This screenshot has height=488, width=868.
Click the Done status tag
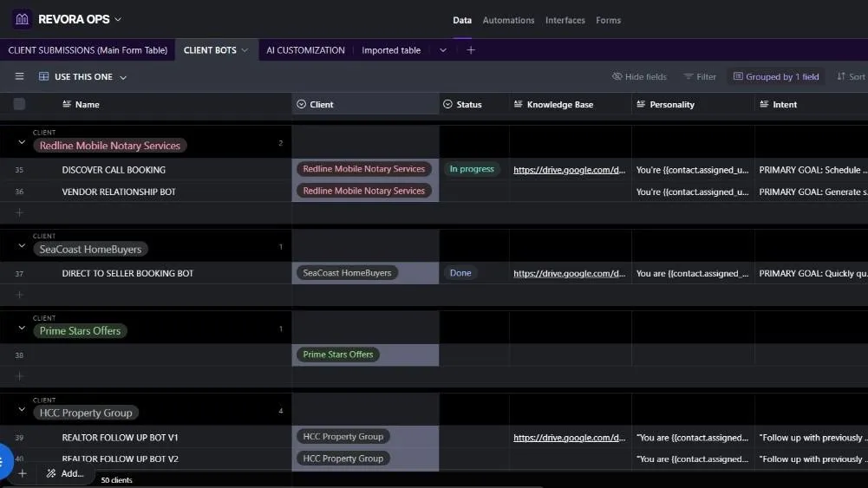pos(460,273)
